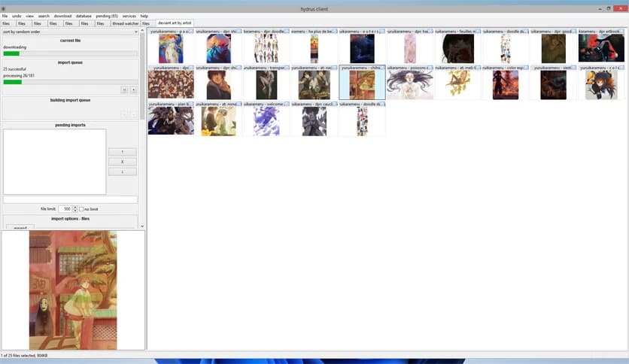
Task: Select the 'c o l o' thumbnail
Action: tap(601, 82)
